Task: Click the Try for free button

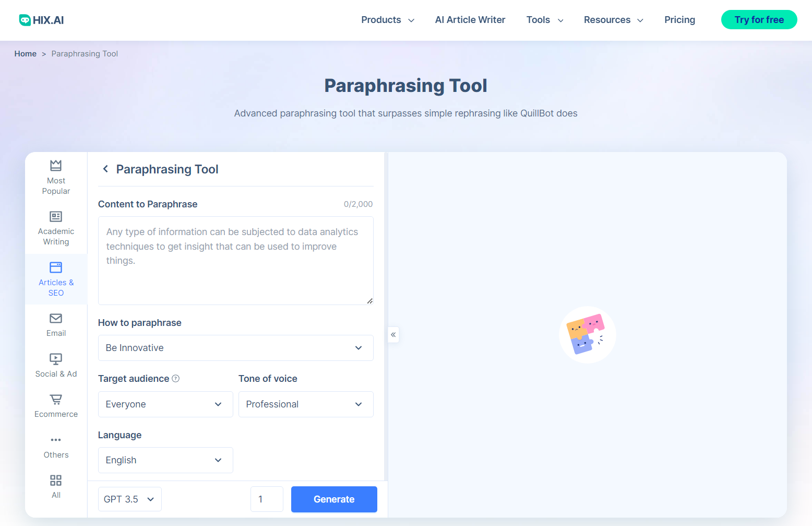Action: pos(759,19)
